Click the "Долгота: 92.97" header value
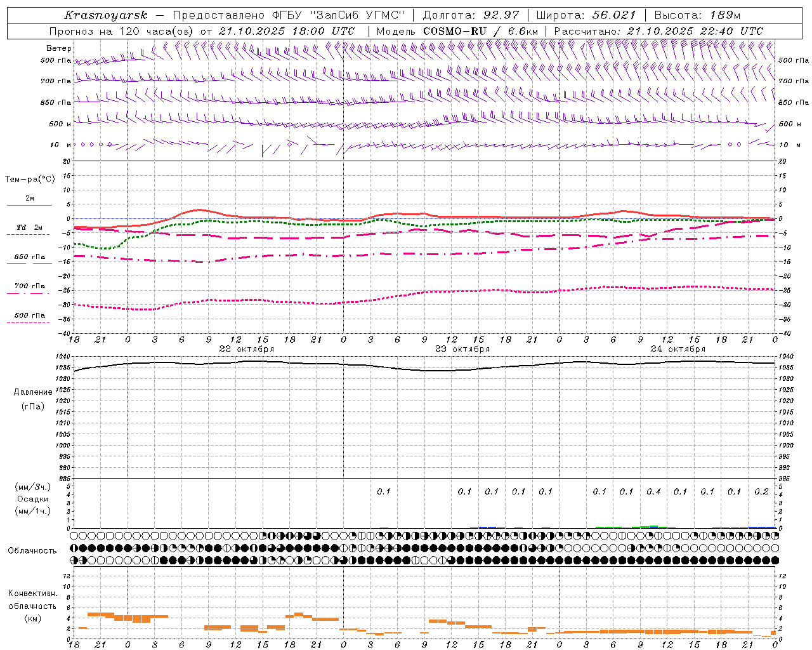This screenshot has width=812, height=650. [x=471, y=15]
